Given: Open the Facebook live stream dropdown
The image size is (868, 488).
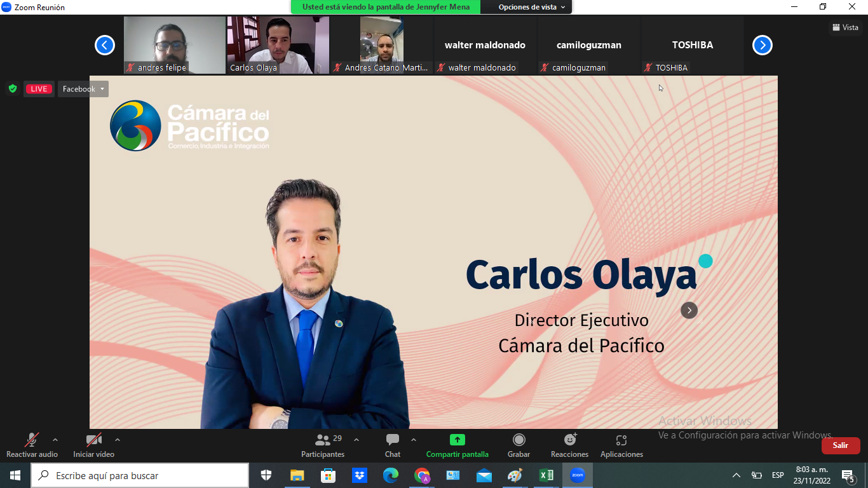Looking at the screenshot, I should [x=83, y=89].
